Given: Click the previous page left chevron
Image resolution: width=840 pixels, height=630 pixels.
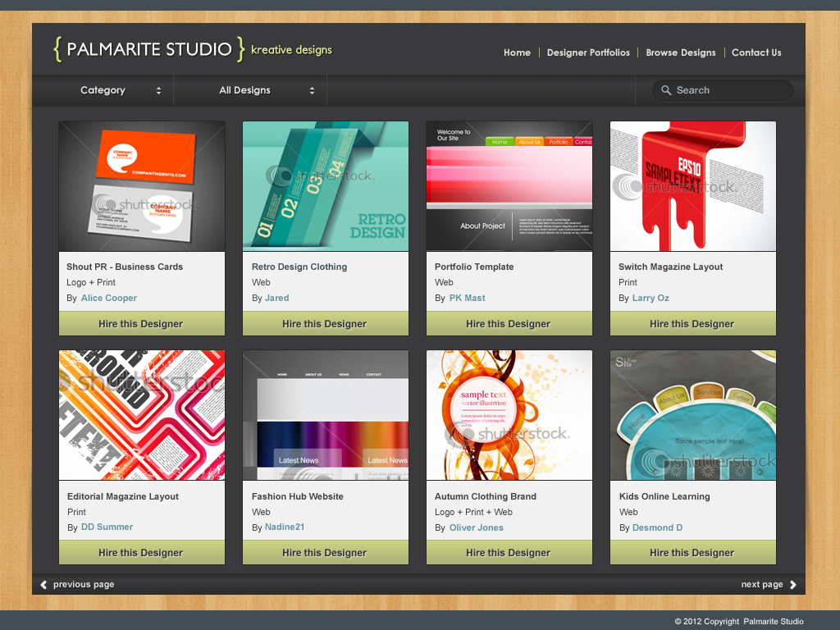Looking at the screenshot, I should tap(44, 584).
